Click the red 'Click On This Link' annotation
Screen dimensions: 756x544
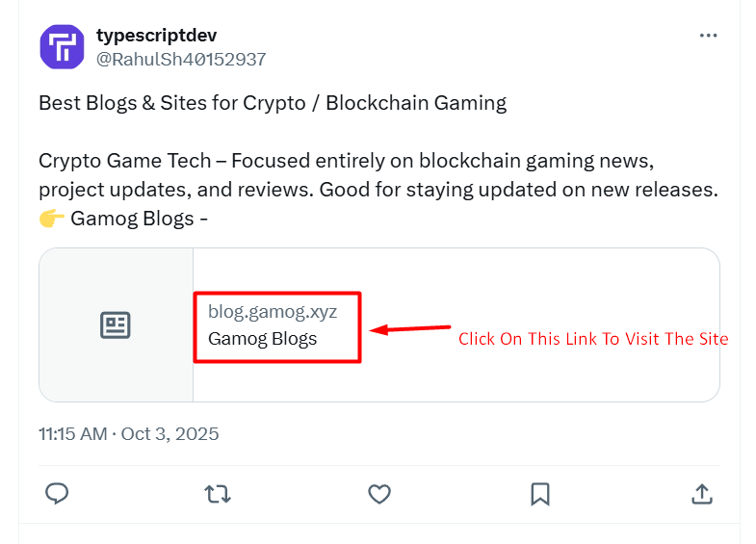593,339
